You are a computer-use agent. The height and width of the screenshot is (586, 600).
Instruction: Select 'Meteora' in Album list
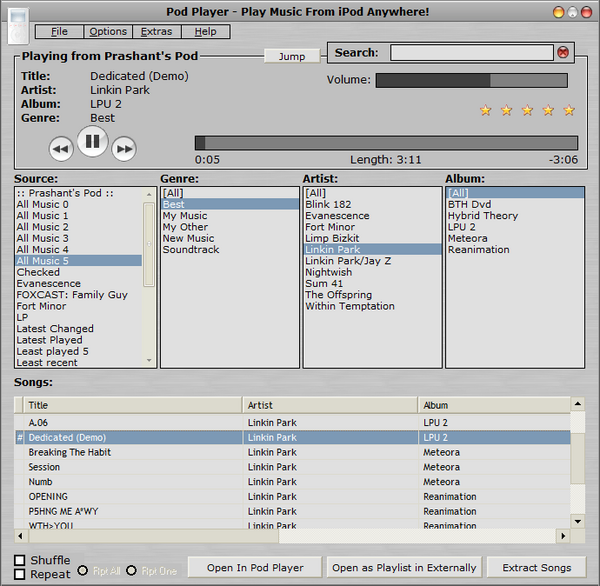[x=515, y=238]
